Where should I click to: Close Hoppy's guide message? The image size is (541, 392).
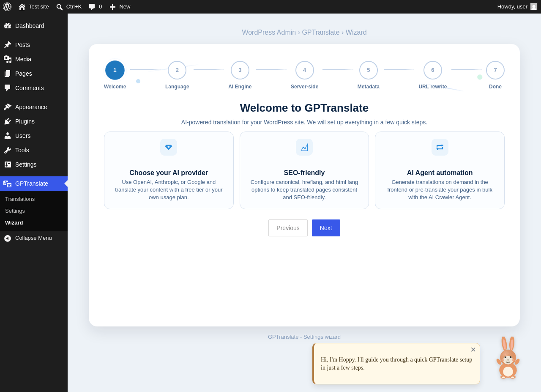tap(473, 350)
